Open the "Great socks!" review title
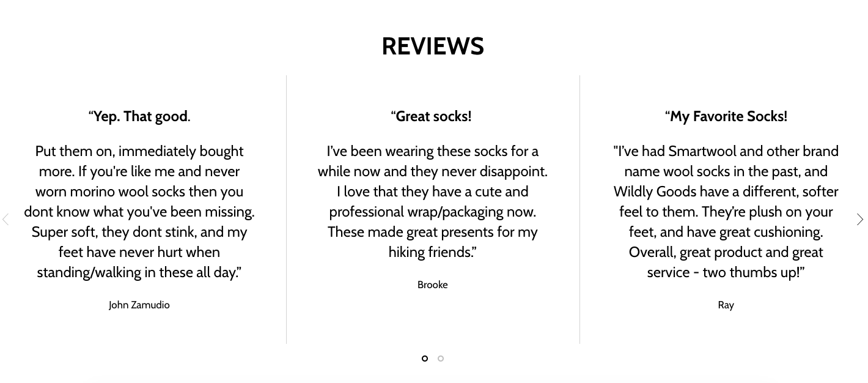 (432, 116)
